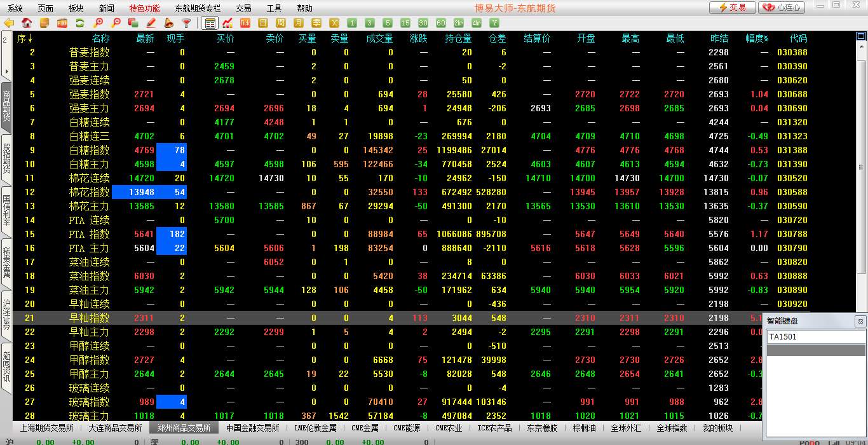Viewport: 868px width, 445px height.
Task: Sort by the 序 column header arrow
Action: tap(30, 39)
